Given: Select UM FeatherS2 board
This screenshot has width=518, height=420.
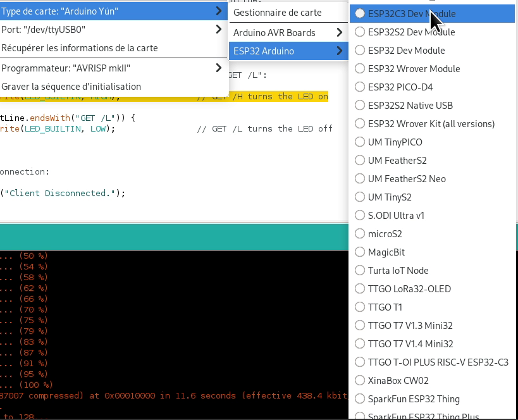Looking at the screenshot, I should pos(432,160).
